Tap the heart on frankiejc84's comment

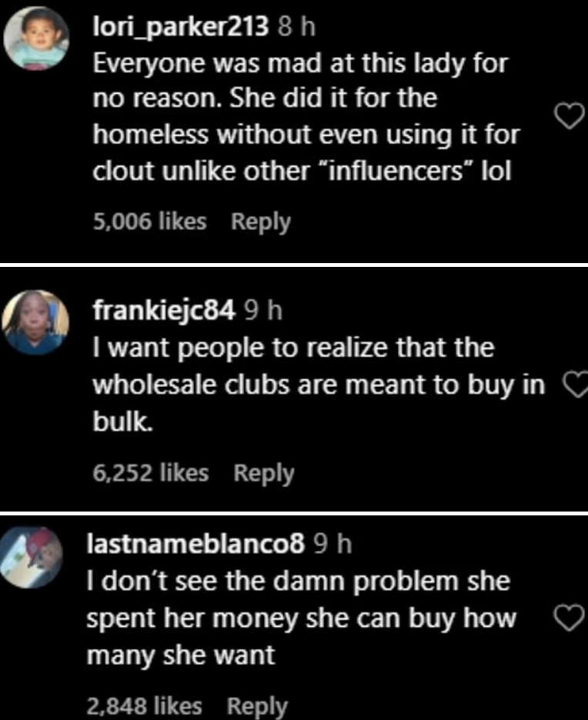(x=574, y=385)
